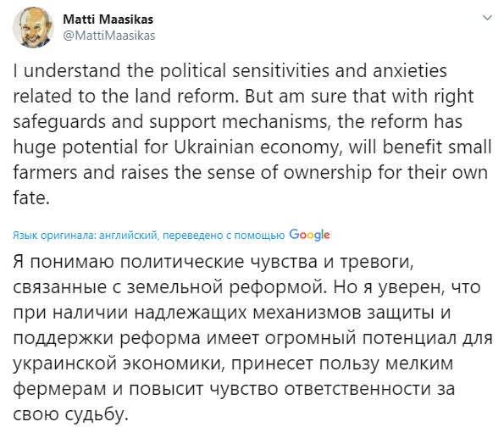Click the English tweet's first line
The image size is (504, 444).
(x=230, y=70)
